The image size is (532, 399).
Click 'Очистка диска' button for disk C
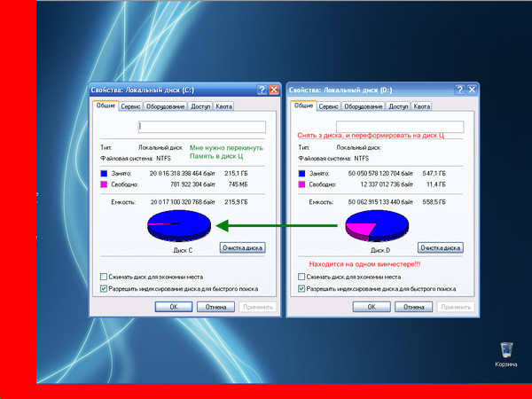243,247
